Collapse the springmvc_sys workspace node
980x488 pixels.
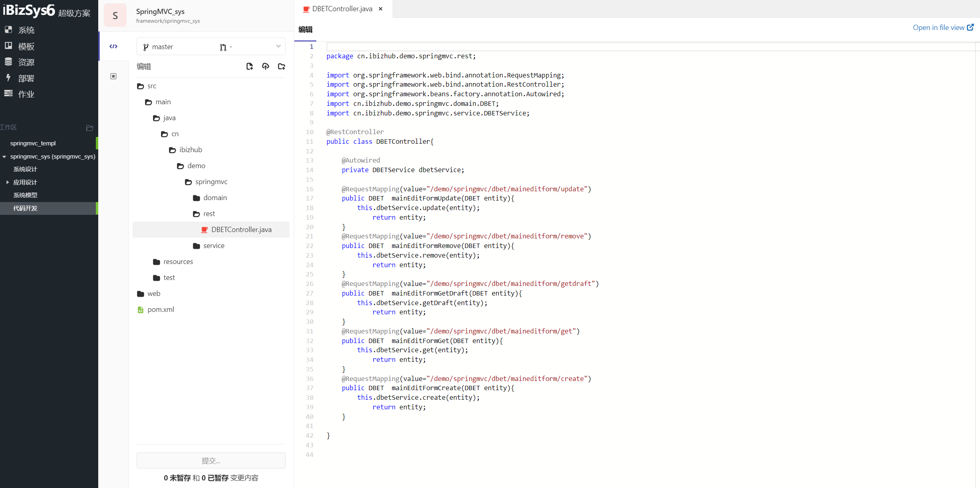[4, 157]
